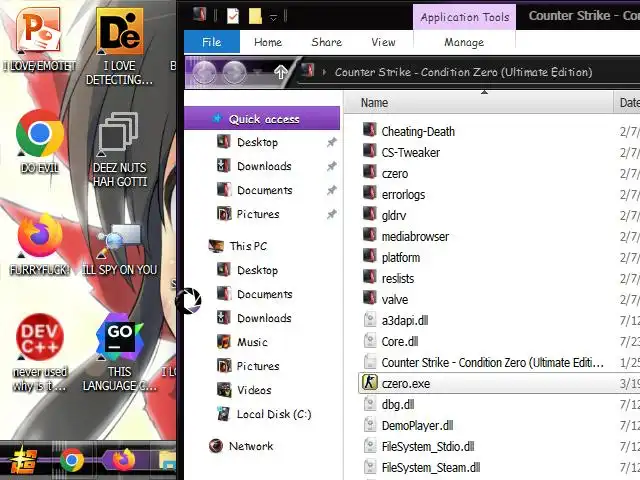Open the Music folder under This PC
This screenshot has width=640, height=480.
coord(252,342)
